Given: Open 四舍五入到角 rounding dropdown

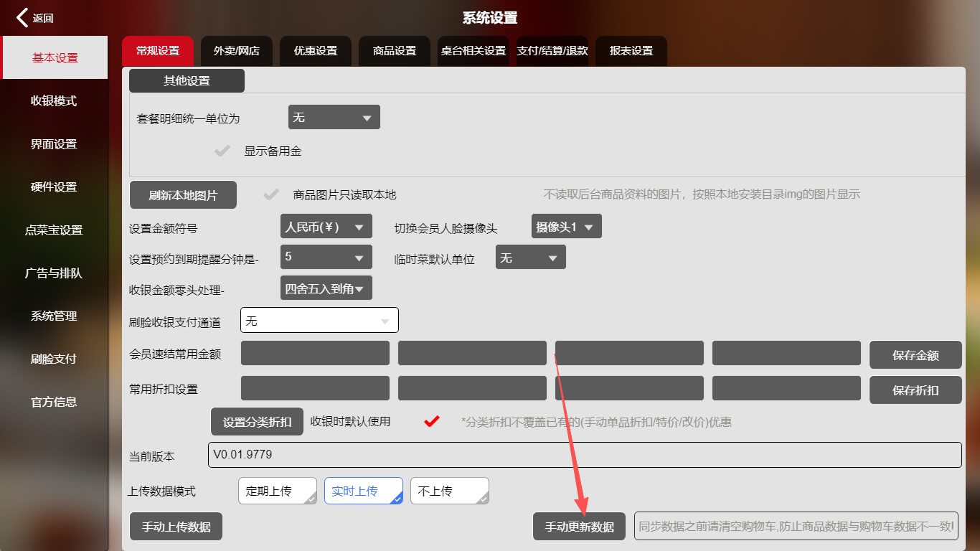Looking at the screenshot, I should click(x=326, y=288).
